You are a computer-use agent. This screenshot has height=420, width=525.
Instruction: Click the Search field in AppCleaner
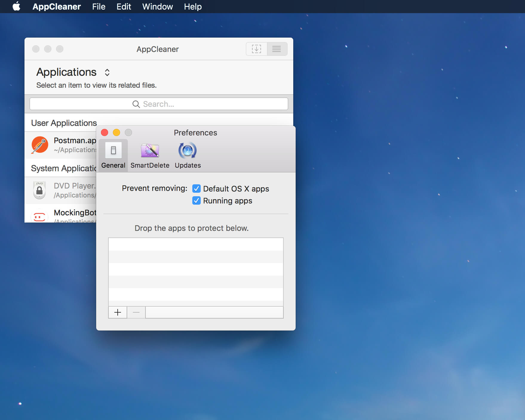click(159, 104)
